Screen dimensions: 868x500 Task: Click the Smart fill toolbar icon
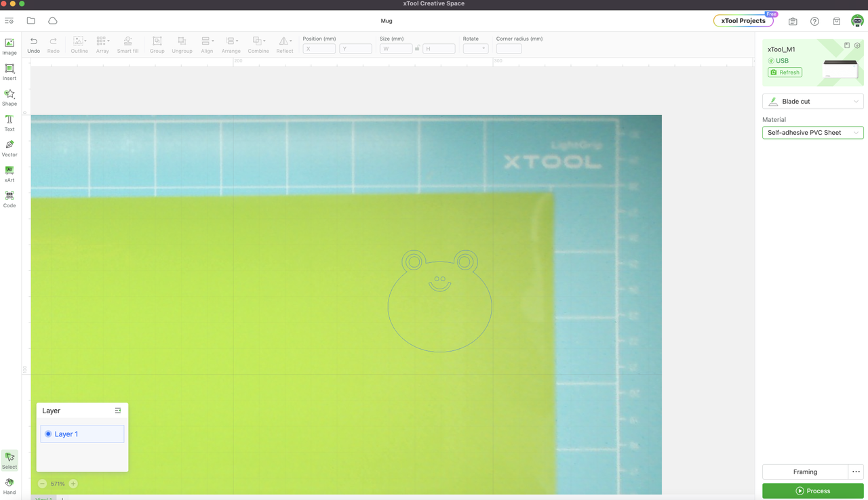pyautogui.click(x=127, y=45)
